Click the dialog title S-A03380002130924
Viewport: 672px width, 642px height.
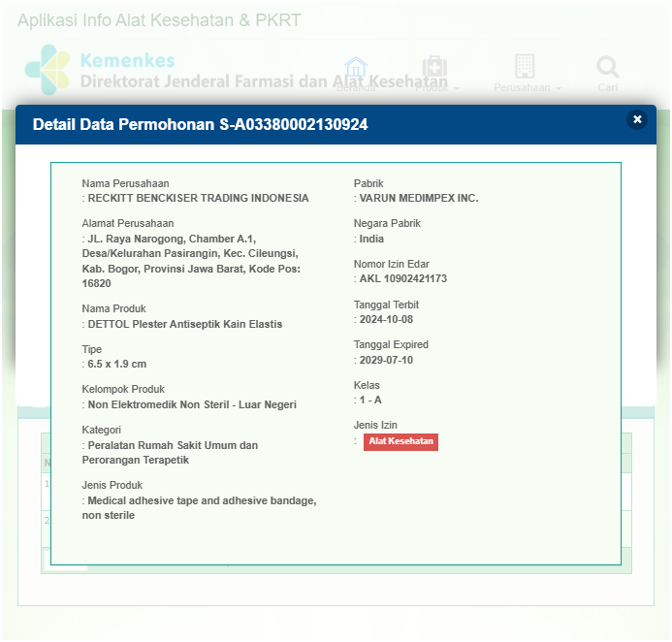(200, 124)
